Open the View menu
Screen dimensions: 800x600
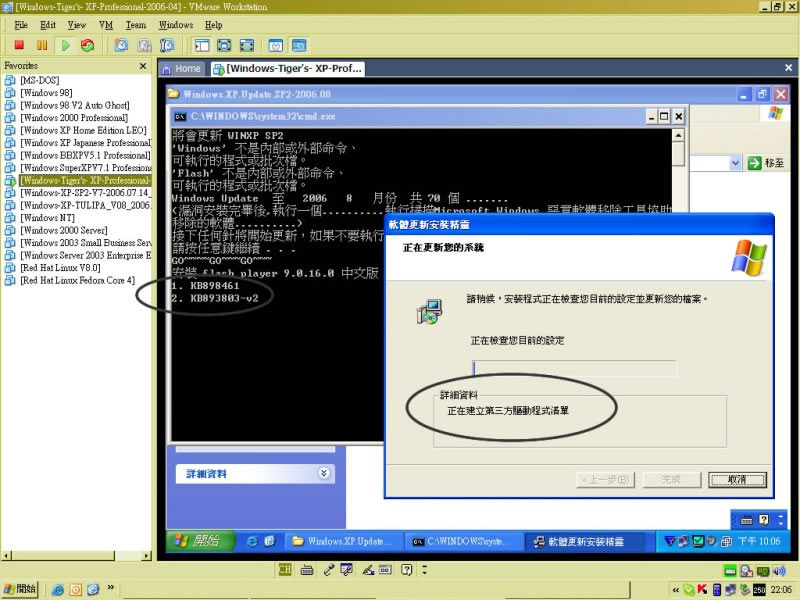[77, 25]
